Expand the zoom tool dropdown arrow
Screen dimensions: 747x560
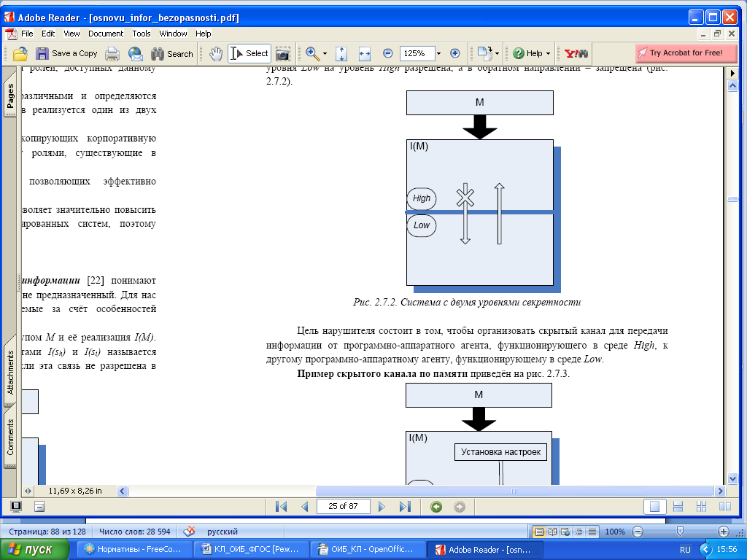click(325, 54)
